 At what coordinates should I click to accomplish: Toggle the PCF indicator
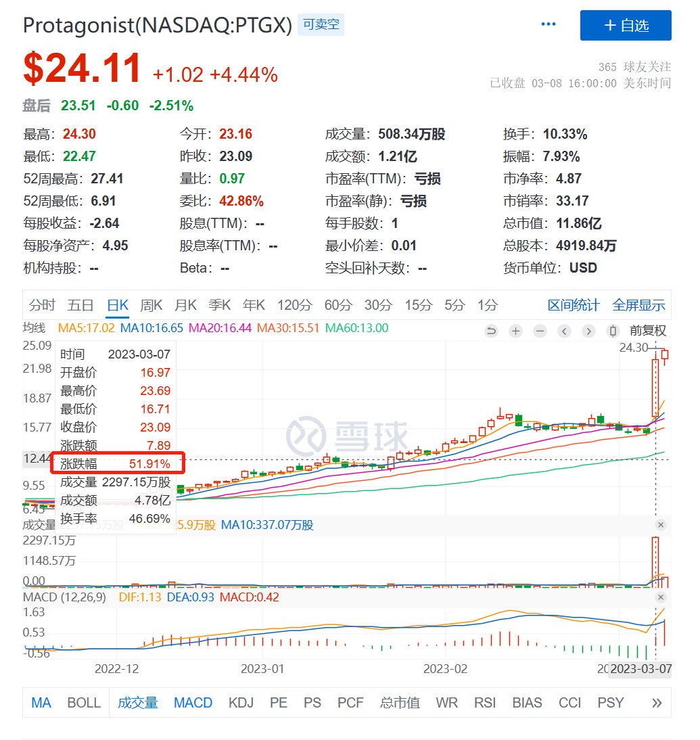(350, 703)
